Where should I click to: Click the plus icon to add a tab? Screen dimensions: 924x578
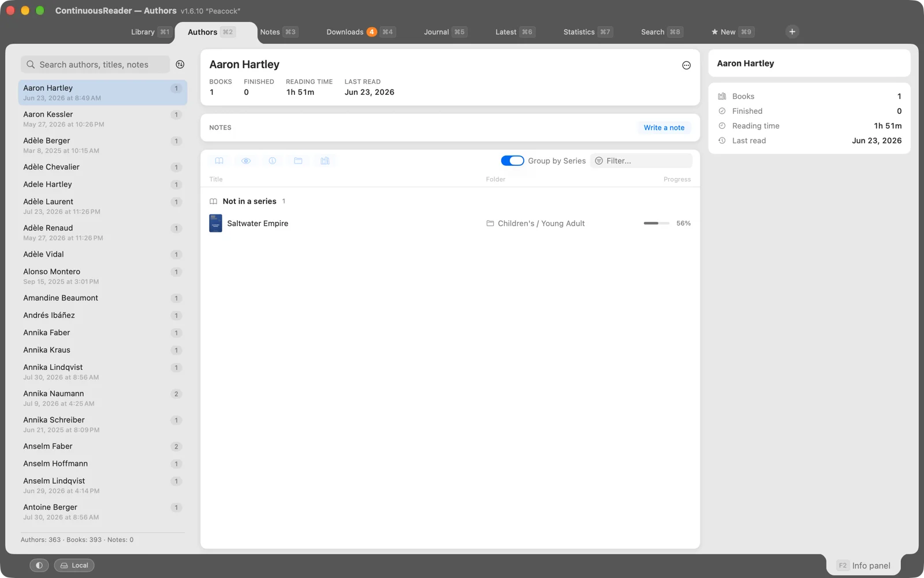[792, 32]
